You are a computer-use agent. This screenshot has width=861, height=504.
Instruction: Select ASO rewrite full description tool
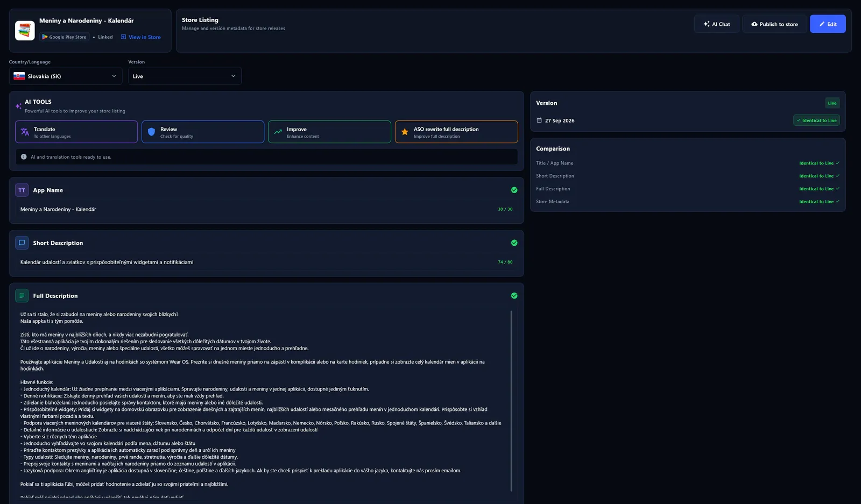456,132
